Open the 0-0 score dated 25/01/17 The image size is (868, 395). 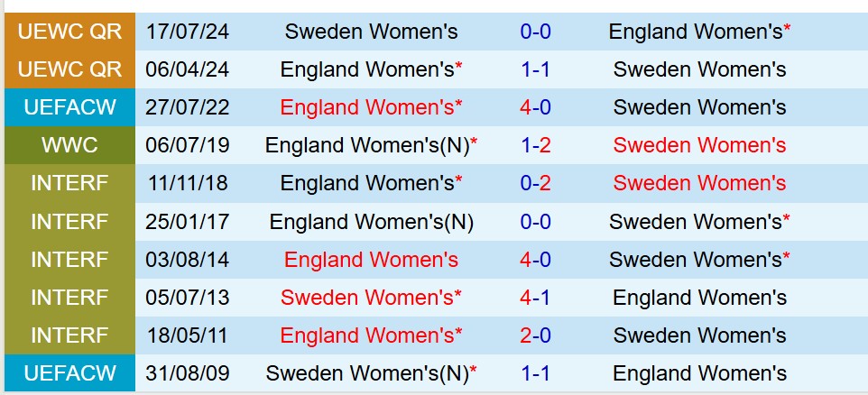pos(536,221)
